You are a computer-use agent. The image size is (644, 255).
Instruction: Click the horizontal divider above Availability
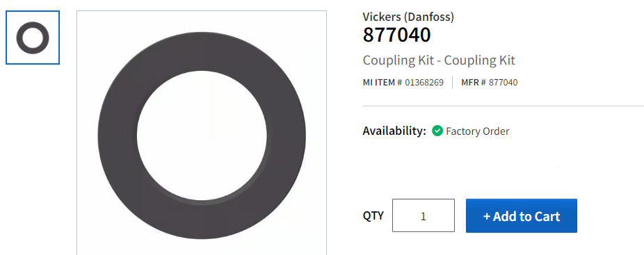tap(503, 106)
